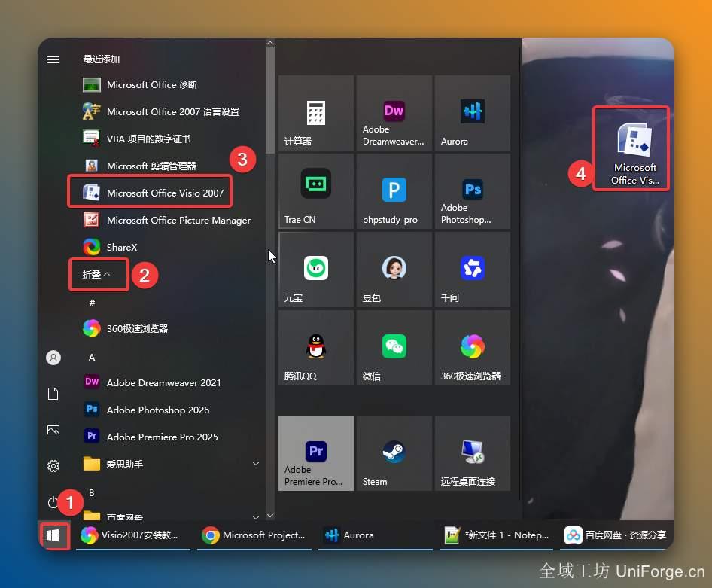Switch to Visio2007安装教程 taskbar window
This screenshot has height=588, width=712.
tap(133, 535)
